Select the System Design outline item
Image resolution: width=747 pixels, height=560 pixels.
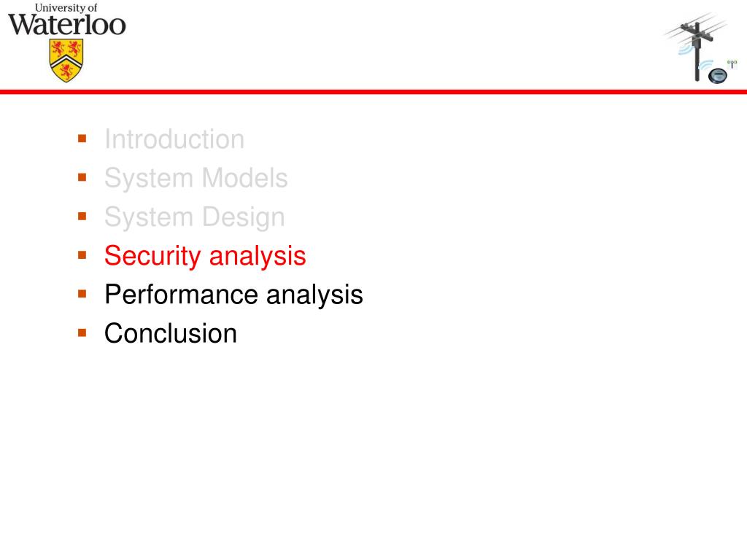point(194,217)
